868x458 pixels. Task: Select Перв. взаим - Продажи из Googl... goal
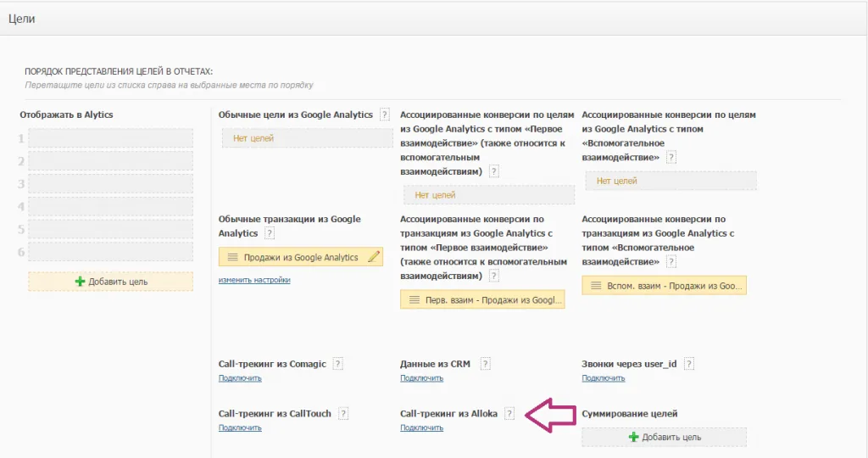click(x=482, y=299)
